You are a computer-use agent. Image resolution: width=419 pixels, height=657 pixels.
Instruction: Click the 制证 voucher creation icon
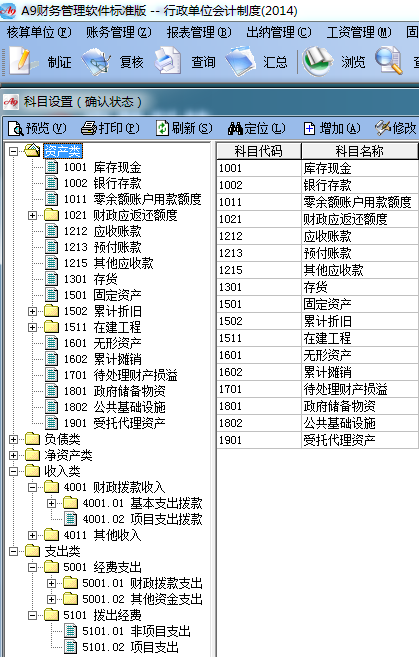coord(21,62)
